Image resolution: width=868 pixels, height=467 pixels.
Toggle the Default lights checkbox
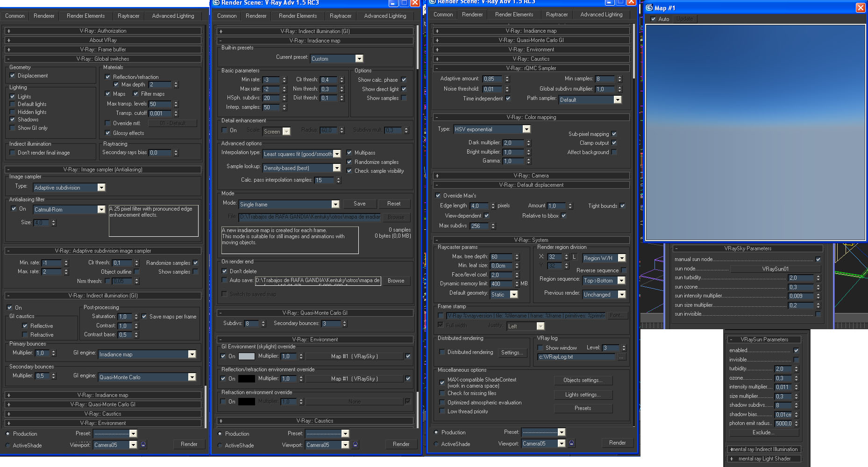point(13,104)
